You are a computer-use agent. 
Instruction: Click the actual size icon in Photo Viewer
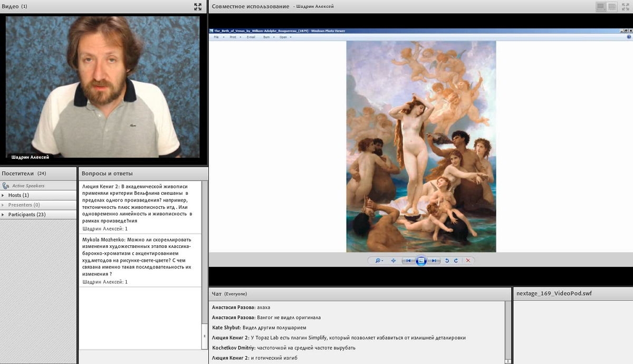click(x=394, y=261)
